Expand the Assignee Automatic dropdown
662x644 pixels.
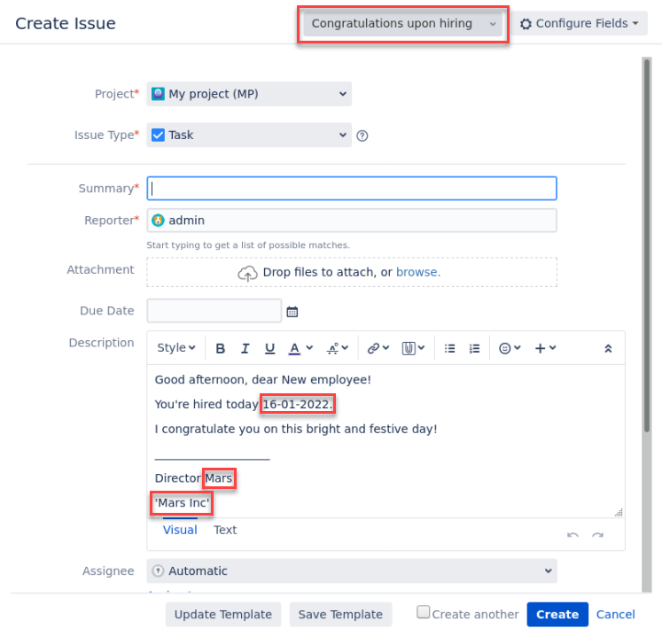[x=352, y=571]
